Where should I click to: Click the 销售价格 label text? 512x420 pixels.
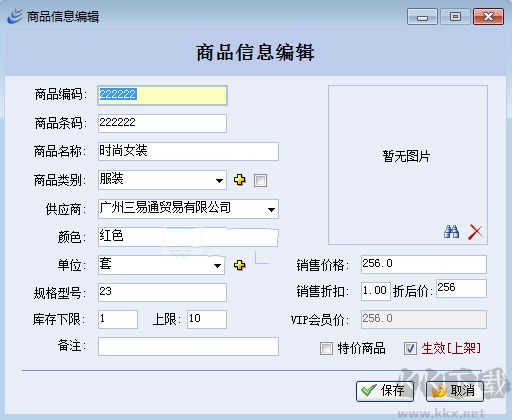[322, 265]
